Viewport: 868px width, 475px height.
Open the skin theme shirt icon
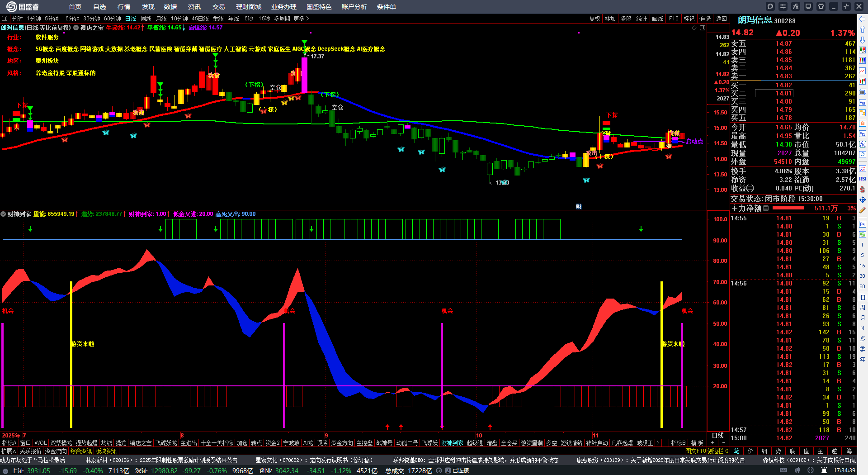pos(821,6)
